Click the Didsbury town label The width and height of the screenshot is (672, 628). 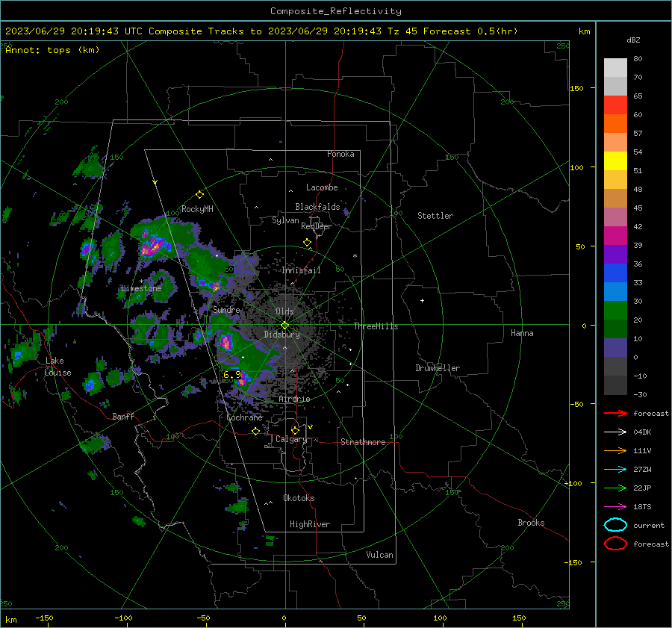tap(281, 335)
